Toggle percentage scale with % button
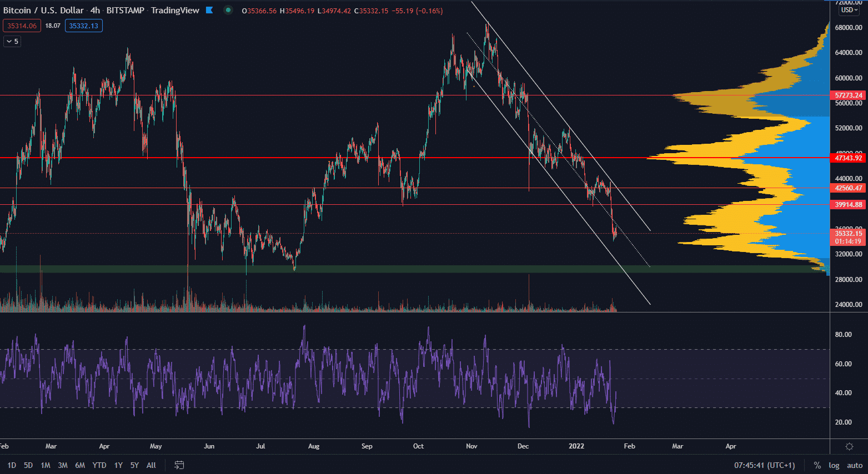The image size is (868, 474). [x=817, y=465]
